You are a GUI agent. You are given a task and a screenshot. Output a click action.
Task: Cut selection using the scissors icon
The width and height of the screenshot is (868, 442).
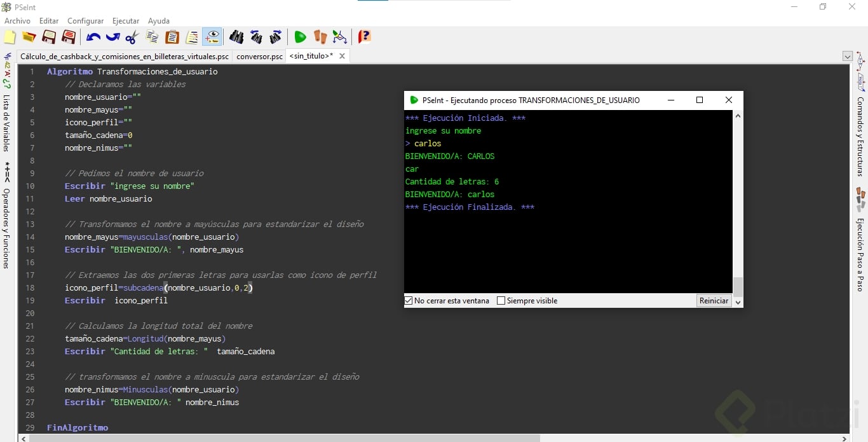(132, 37)
